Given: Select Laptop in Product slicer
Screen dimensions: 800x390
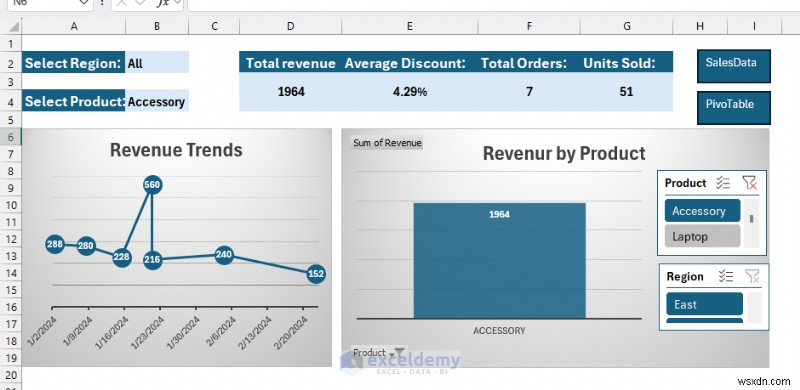Looking at the screenshot, I should pos(702,236).
